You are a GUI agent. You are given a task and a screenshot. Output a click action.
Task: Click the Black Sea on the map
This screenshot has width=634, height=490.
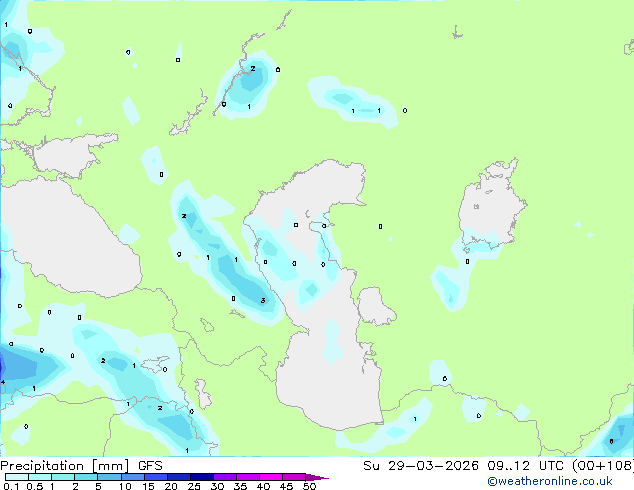pyautogui.click(x=69, y=239)
